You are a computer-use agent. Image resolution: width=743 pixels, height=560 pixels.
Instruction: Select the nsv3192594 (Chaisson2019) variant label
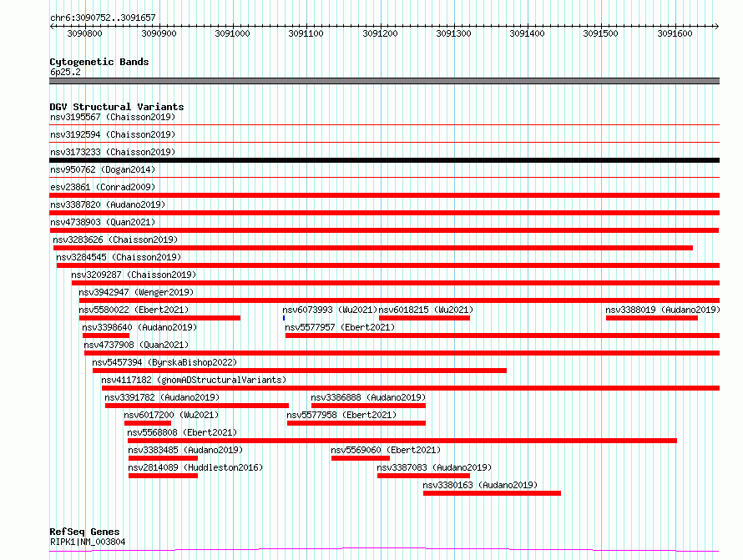pos(113,134)
